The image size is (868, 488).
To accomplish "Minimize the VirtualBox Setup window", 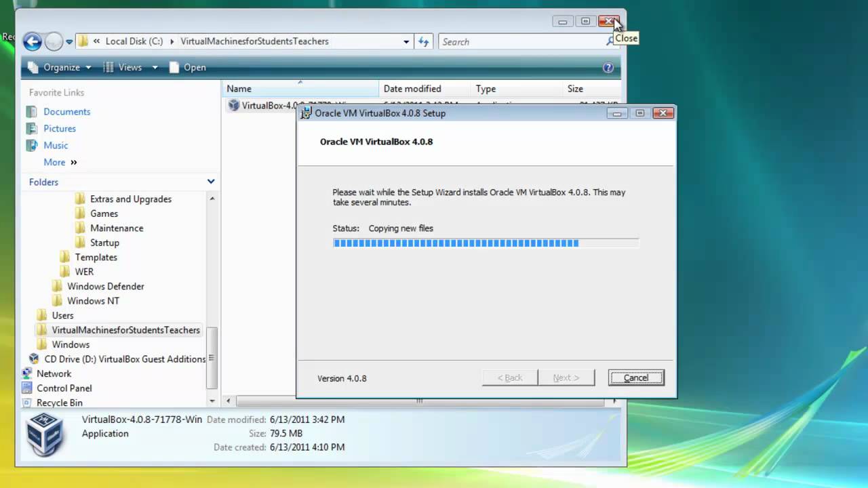I will (617, 113).
